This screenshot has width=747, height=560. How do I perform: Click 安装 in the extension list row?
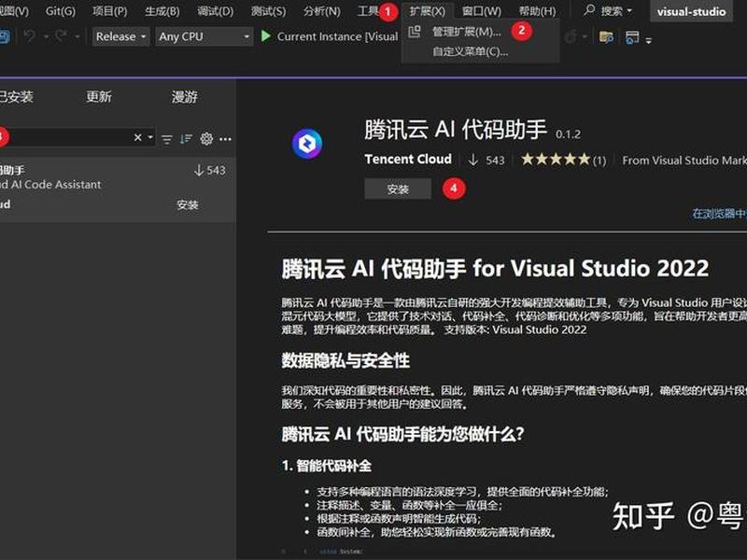click(188, 204)
